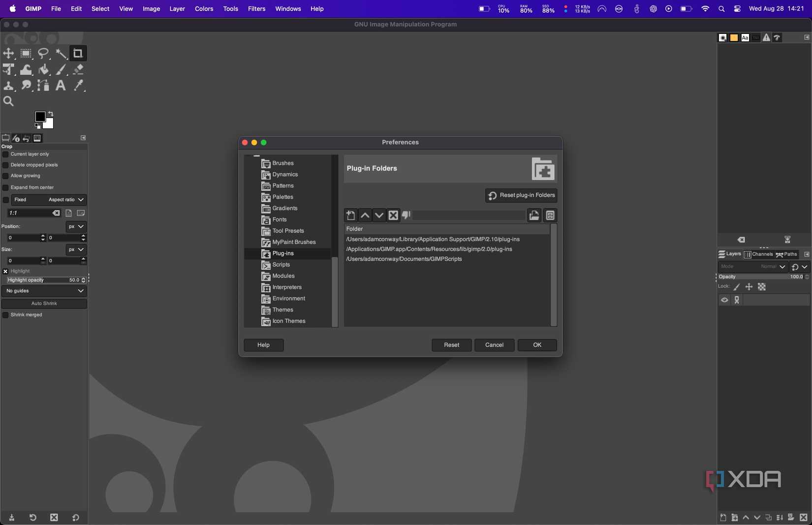Move the selected folder up the list
Viewport: 812px width, 525px height.
click(365, 215)
